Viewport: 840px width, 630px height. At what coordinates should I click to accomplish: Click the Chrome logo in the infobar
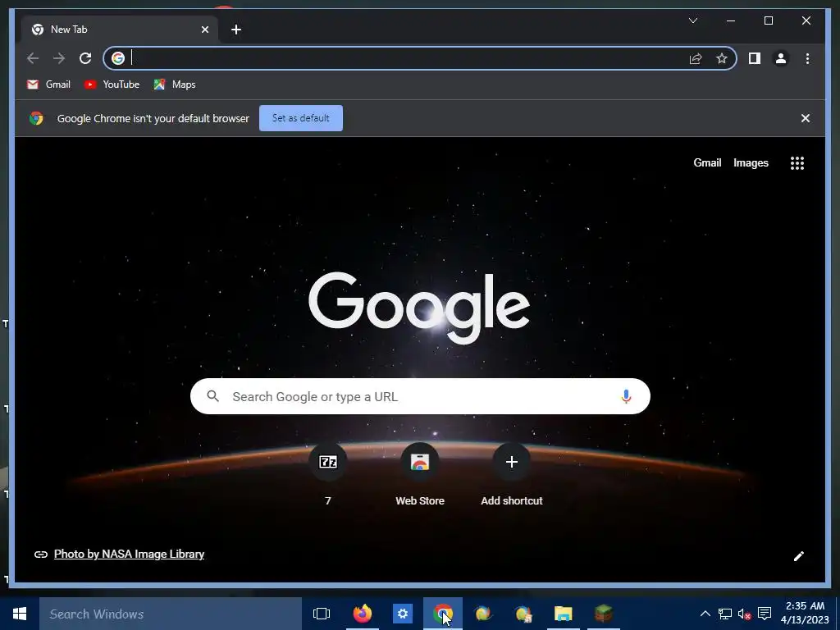(36, 118)
